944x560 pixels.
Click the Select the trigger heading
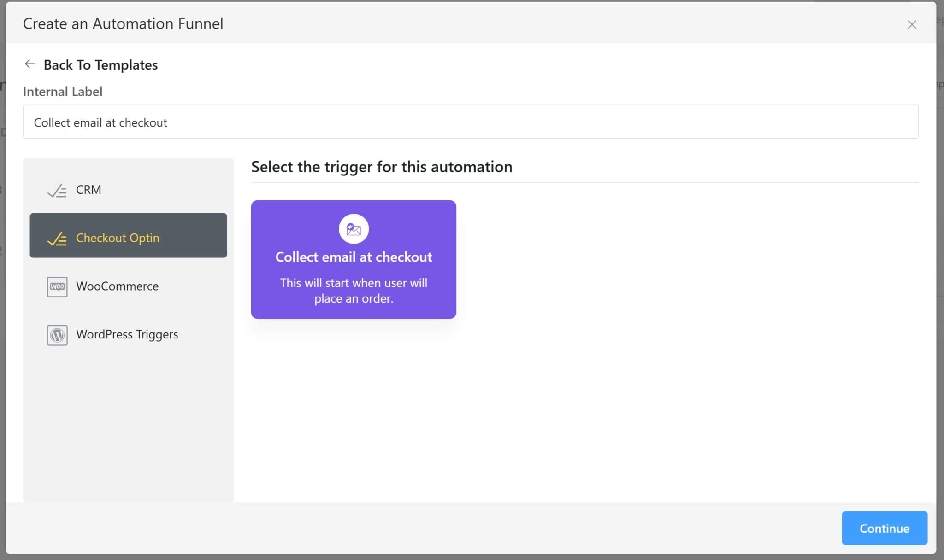382,167
